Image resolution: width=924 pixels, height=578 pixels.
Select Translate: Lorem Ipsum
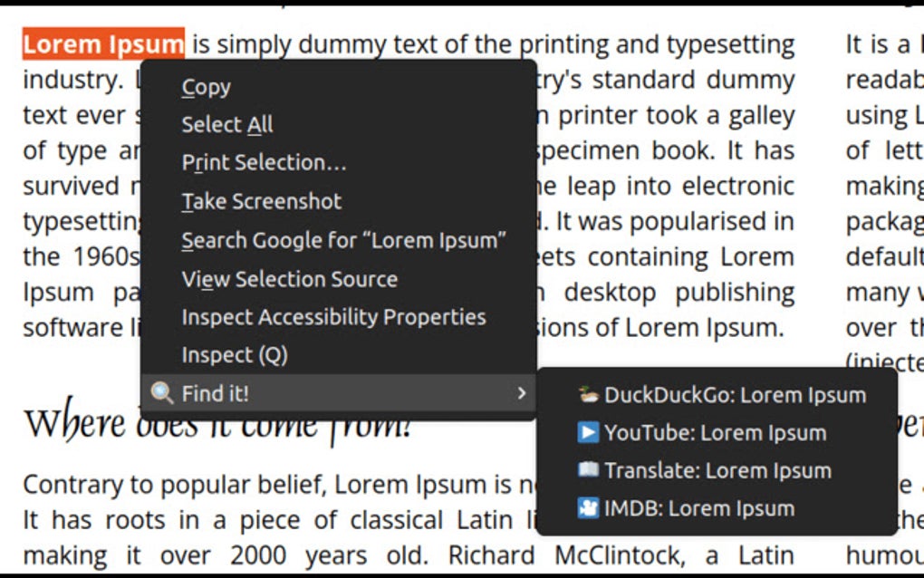(x=717, y=470)
